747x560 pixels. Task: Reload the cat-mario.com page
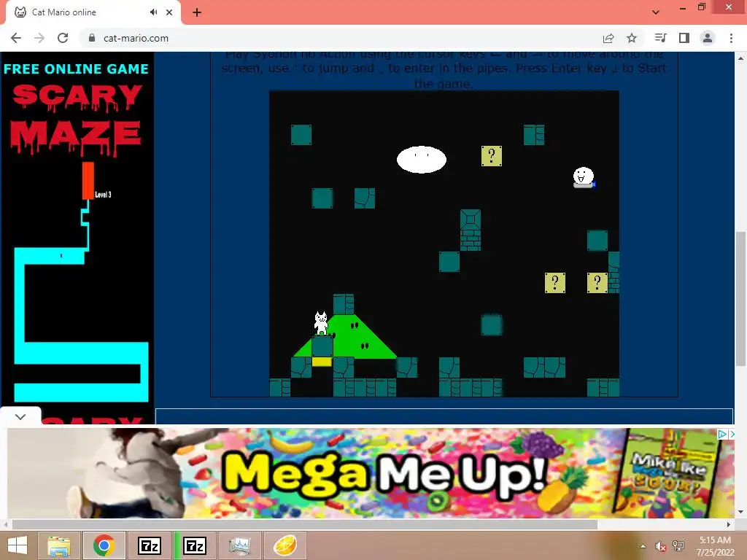[x=63, y=38]
